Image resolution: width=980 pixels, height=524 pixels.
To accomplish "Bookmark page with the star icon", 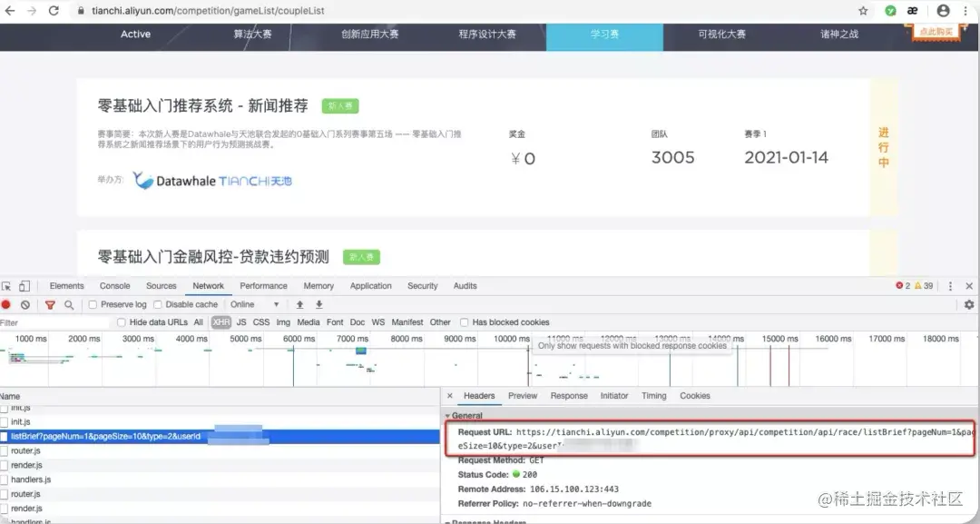I will [863, 11].
